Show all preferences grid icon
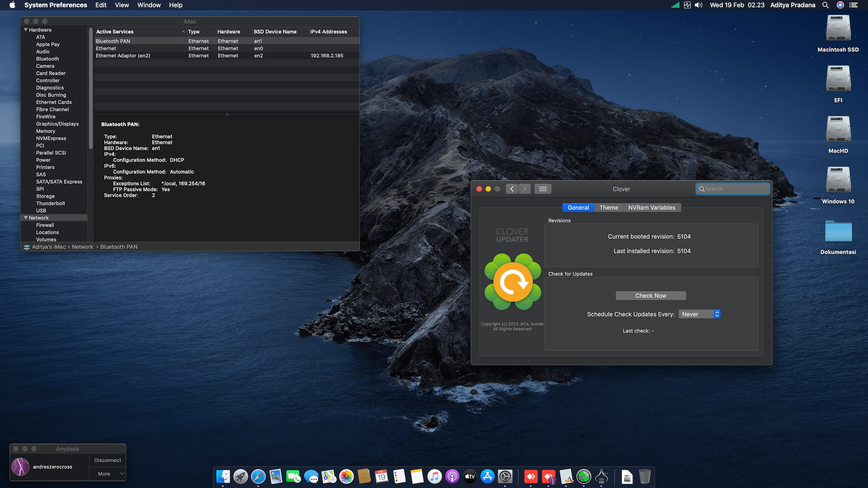Viewport: 868px width, 488px height. point(542,189)
